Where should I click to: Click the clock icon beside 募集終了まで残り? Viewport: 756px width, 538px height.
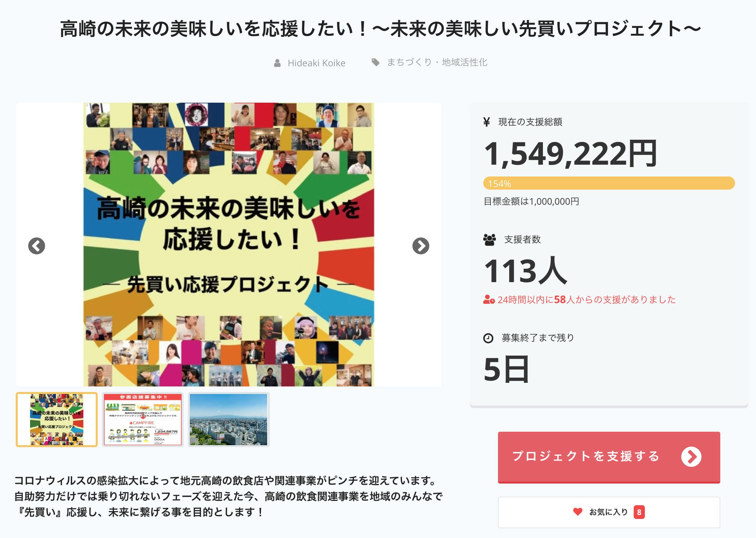488,338
